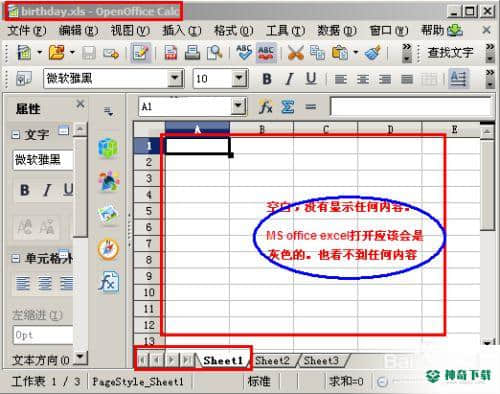Screen dimensions: 500x394
Task: Toggle Bold in formatting toolbar
Action: point(267,79)
